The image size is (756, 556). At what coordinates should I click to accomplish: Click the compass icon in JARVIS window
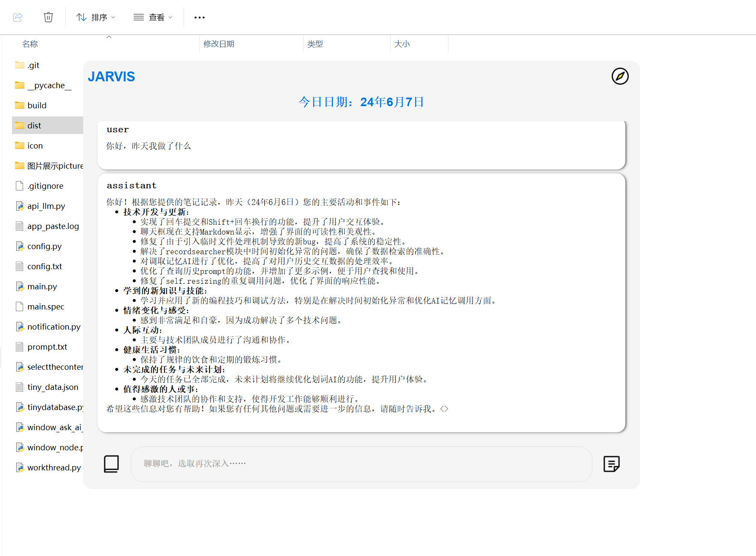(x=620, y=76)
